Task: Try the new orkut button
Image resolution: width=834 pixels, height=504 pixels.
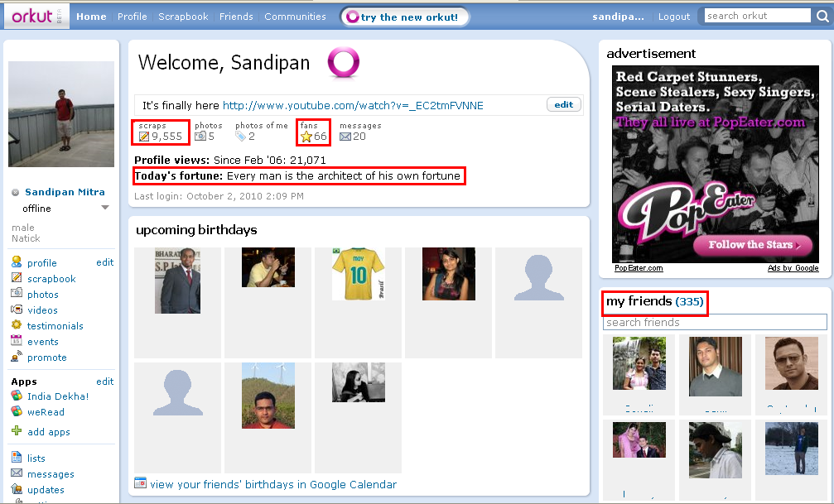Action: [x=404, y=17]
